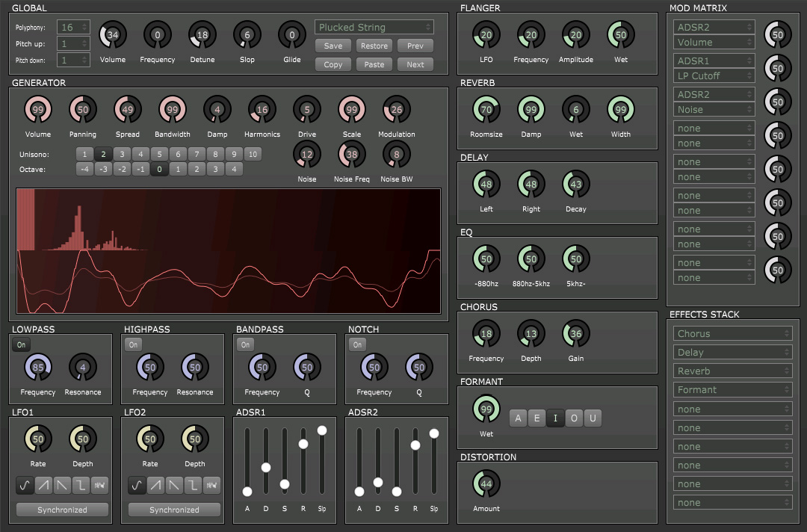Open the Volume destination dropdown in Mod Matrix
Viewport: 807px width, 532px height.
(714, 42)
